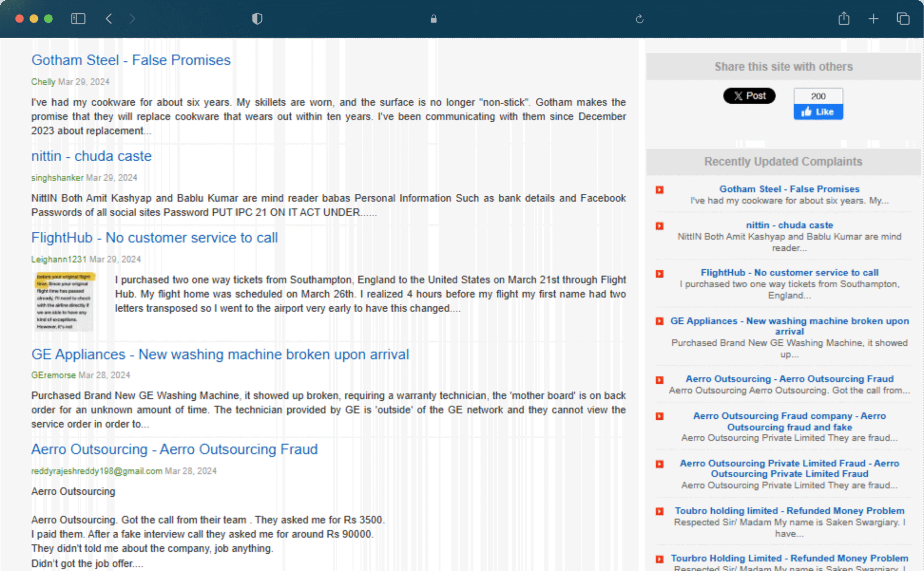Go back to previous page
The height and width of the screenshot is (571, 924).
tap(109, 18)
